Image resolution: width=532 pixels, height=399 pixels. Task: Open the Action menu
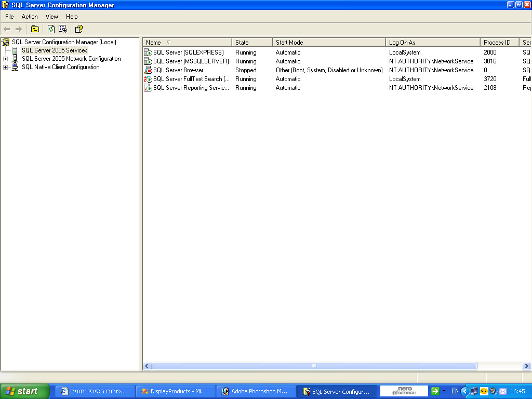(x=30, y=17)
